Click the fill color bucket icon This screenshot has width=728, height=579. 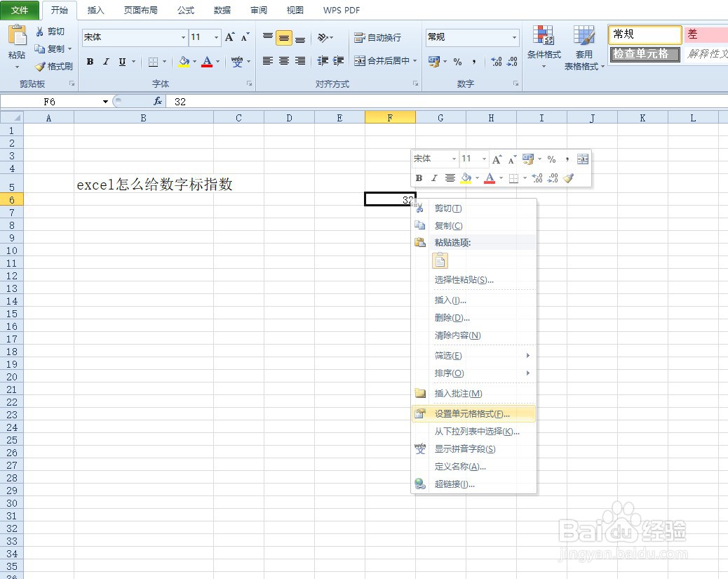coord(184,62)
